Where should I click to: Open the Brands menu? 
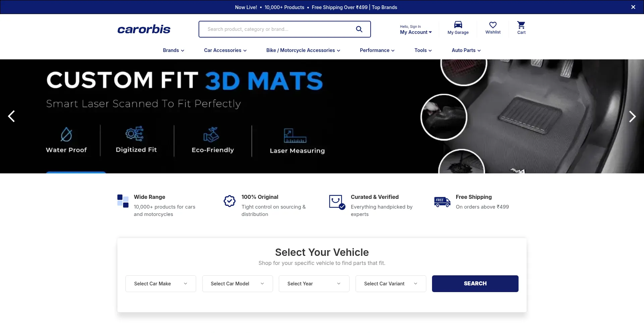[x=174, y=50]
